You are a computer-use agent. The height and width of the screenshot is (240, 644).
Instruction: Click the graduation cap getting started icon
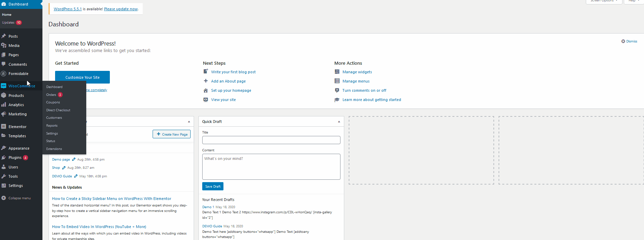click(x=337, y=100)
